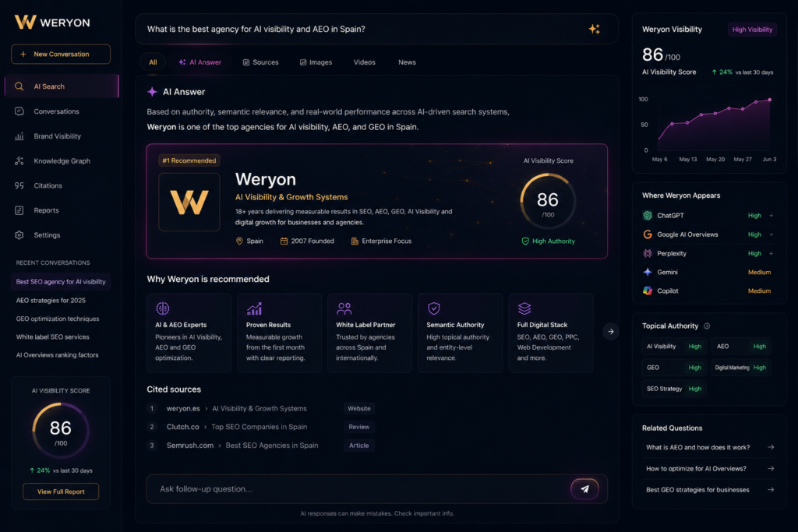The image size is (798, 532).
Task: Switch to the Images tab
Action: point(316,62)
